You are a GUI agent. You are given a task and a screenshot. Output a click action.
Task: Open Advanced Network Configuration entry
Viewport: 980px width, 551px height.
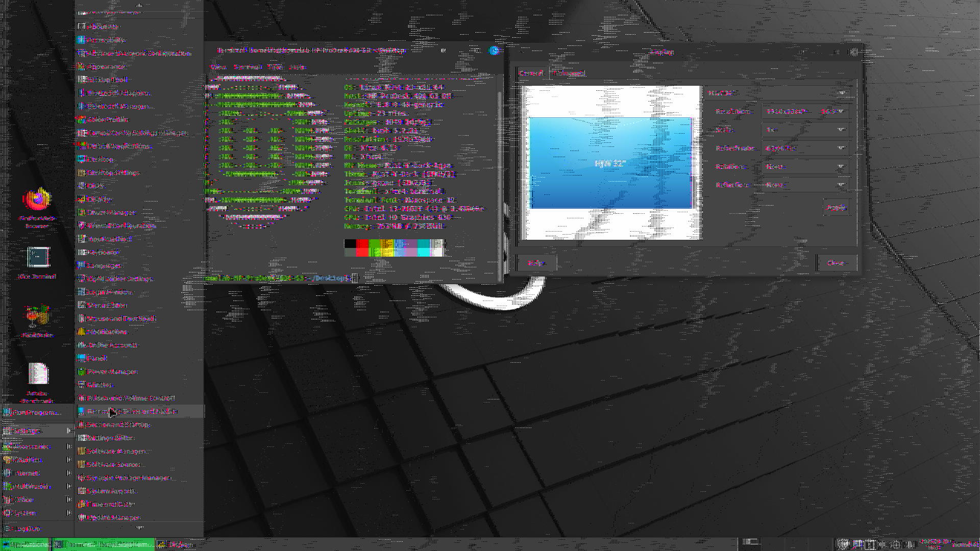coord(139,53)
